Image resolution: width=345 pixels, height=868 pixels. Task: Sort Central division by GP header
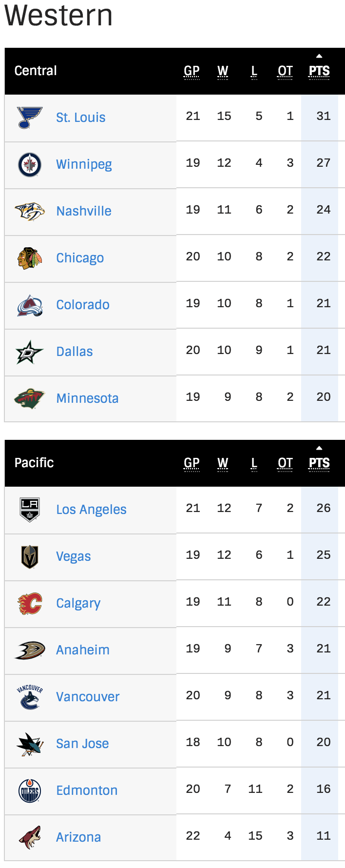pyautogui.click(x=192, y=71)
